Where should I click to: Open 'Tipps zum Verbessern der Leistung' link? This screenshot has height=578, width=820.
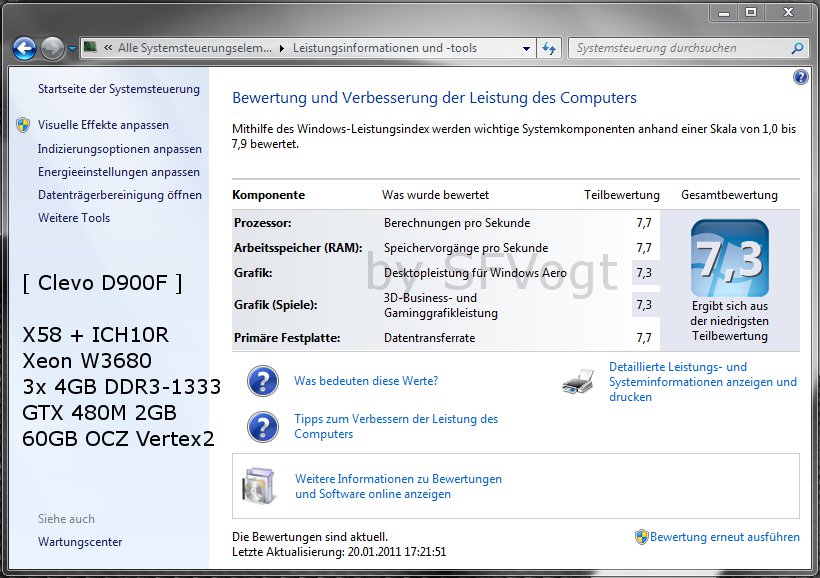pos(396,426)
